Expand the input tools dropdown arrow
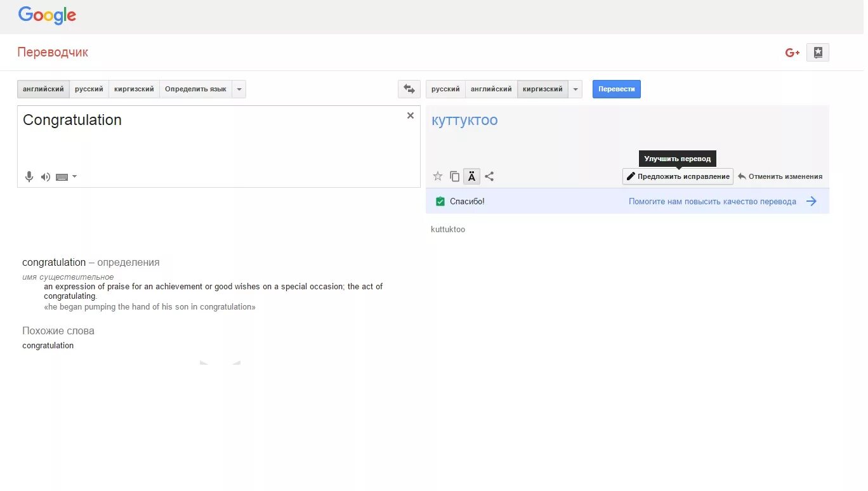The height and width of the screenshot is (491, 868). click(x=75, y=176)
